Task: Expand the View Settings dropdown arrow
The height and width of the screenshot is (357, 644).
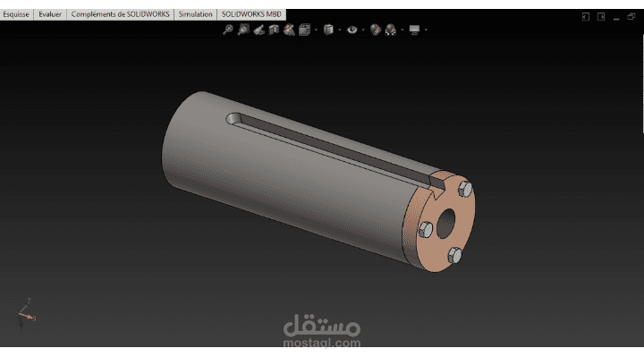Action: click(426, 30)
